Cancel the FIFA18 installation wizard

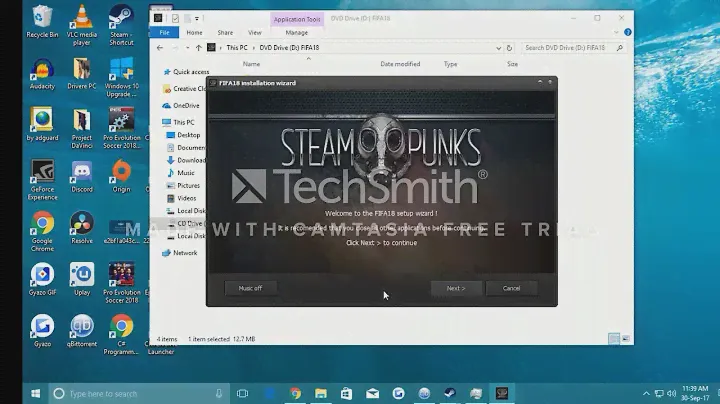511,288
